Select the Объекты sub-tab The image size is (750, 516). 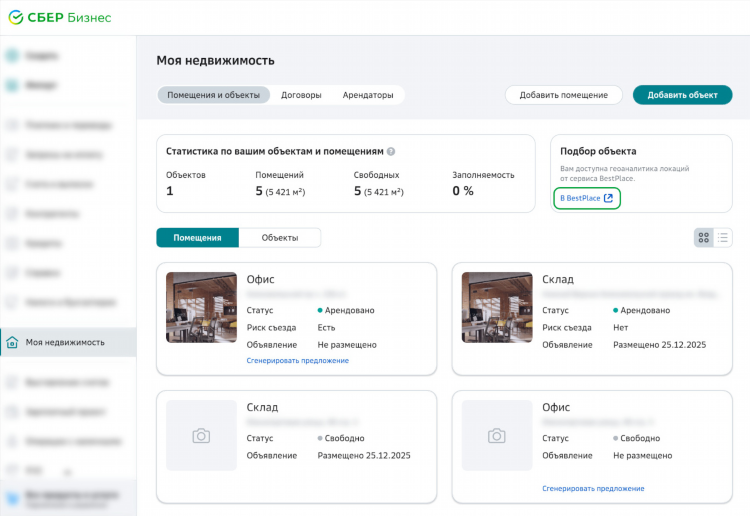(x=280, y=238)
